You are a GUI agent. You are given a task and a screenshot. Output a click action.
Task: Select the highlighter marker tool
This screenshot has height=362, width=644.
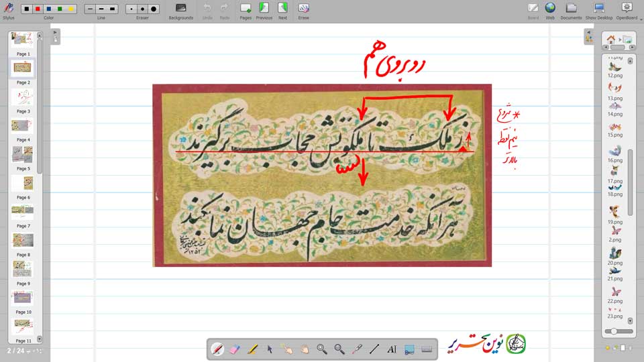coord(252,349)
